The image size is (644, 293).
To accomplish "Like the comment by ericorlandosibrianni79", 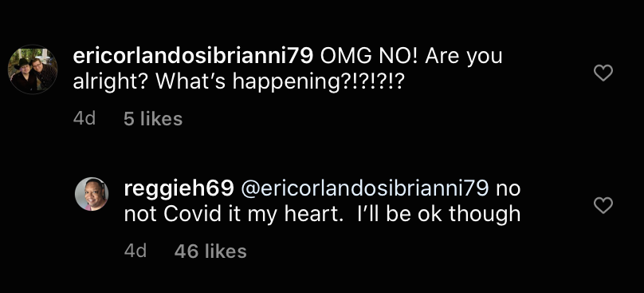I will click(603, 73).
